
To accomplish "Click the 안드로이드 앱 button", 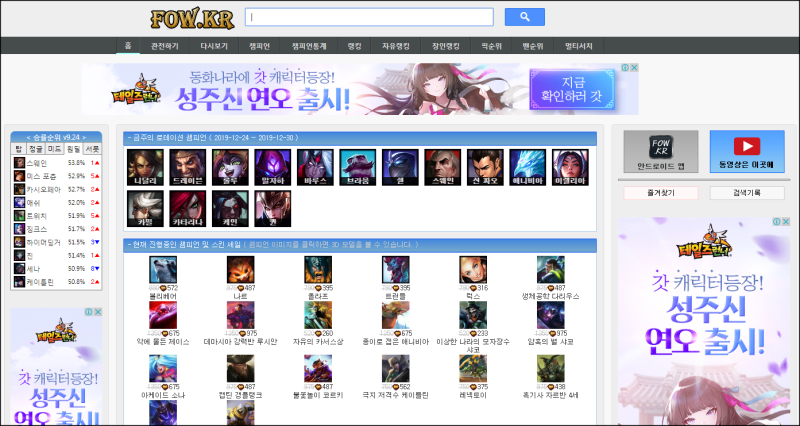I will [661, 152].
